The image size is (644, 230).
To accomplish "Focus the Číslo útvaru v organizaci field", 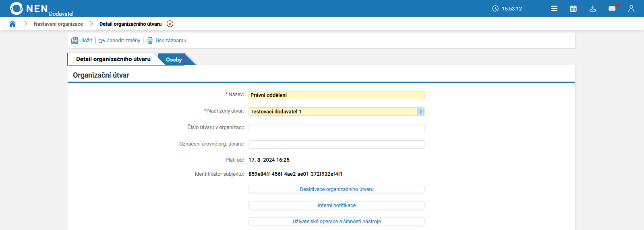I will 337,128.
